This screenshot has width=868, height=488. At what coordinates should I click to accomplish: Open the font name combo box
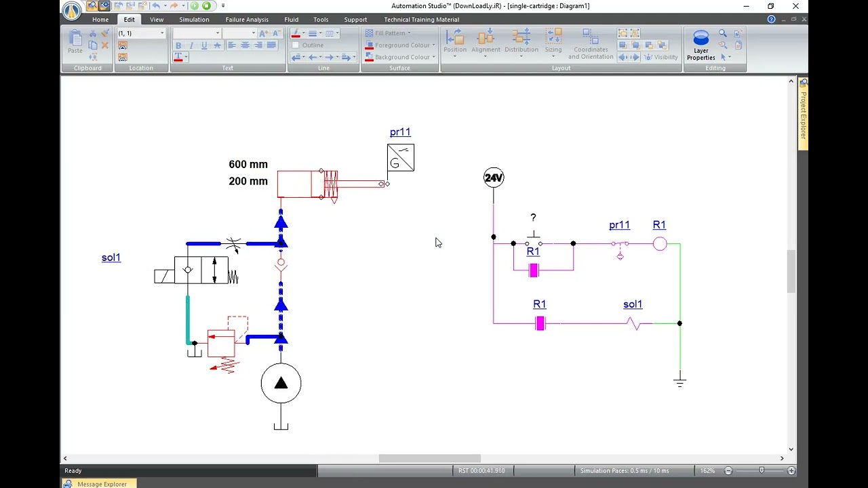coord(197,33)
